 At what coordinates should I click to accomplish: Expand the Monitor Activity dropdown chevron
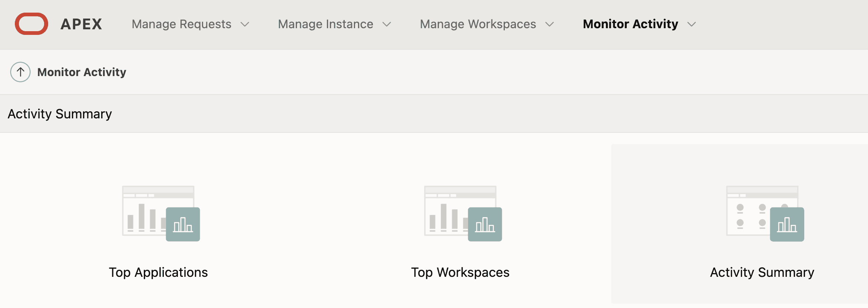click(x=692, y=24)
